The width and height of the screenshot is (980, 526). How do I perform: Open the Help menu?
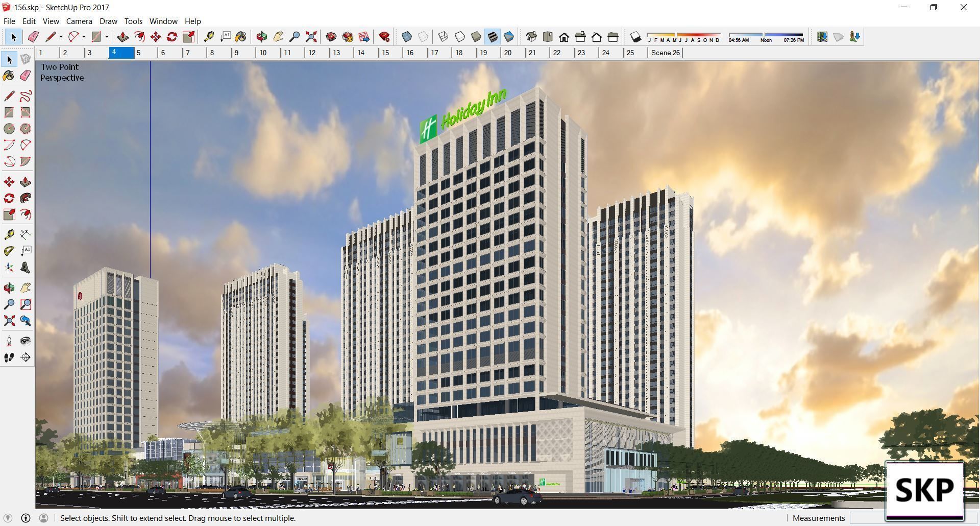click(192, 21)
